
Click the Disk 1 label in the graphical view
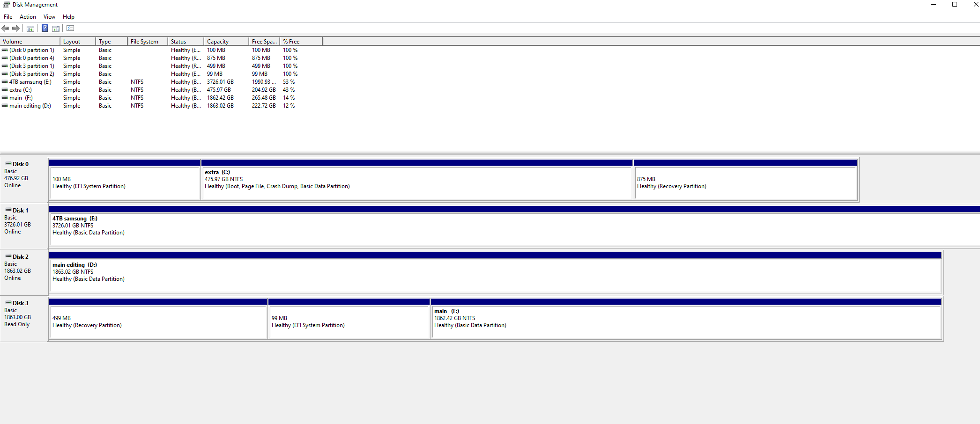pos(24,226)
